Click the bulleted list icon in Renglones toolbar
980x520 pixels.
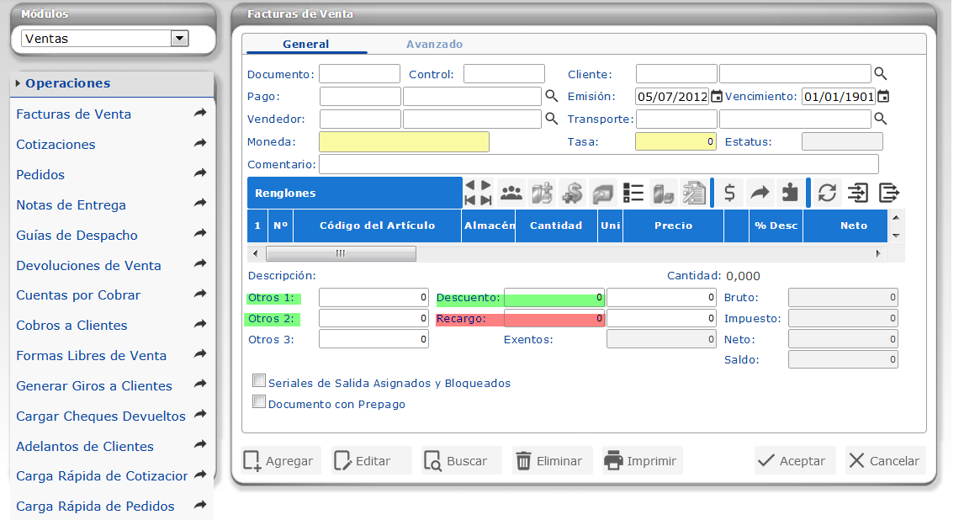pos(633,193)
